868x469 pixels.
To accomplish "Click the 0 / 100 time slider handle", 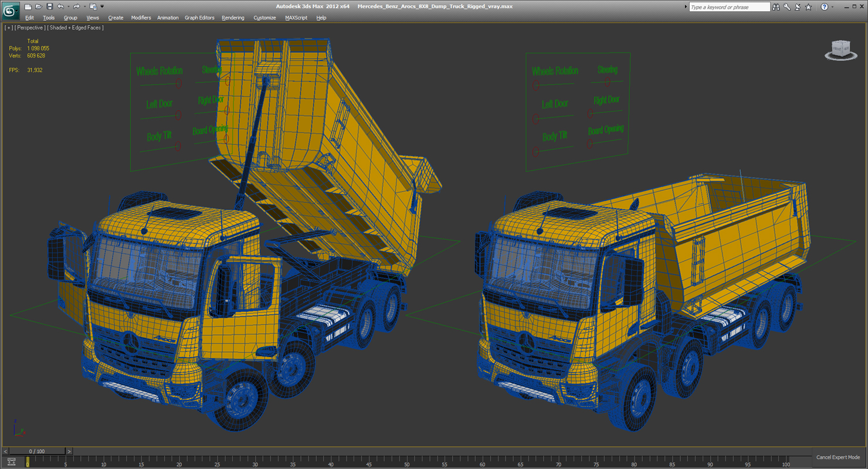I will coord(37,451).
